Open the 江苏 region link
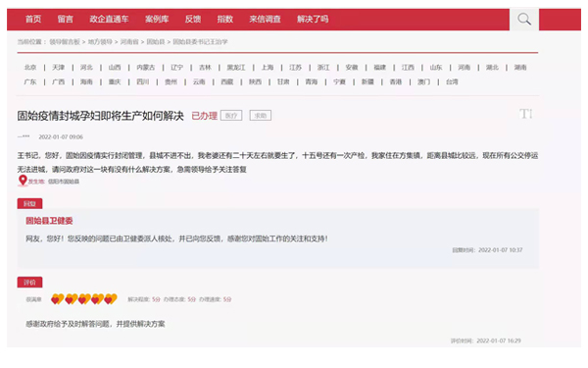588x368 pixels. tap(296, 67)
